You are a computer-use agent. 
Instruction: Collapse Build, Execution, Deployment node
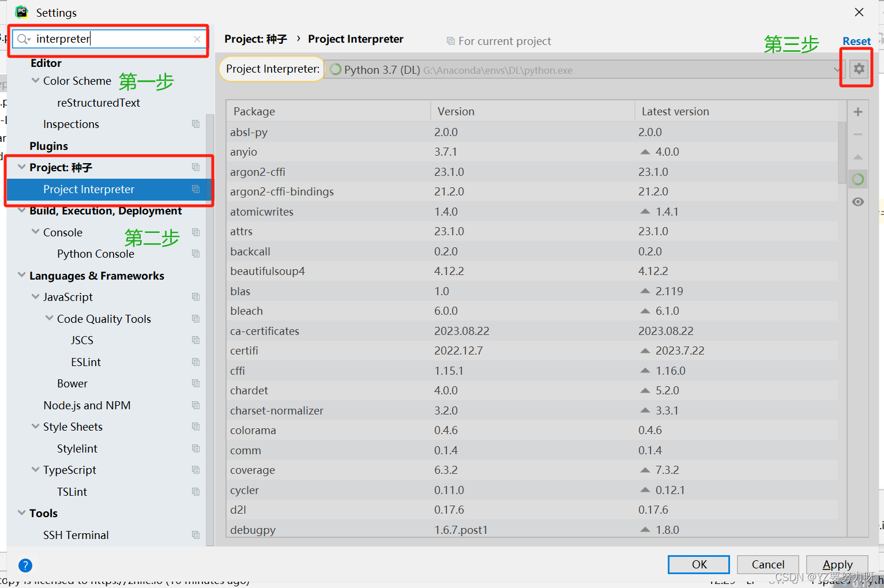(22, 210)
